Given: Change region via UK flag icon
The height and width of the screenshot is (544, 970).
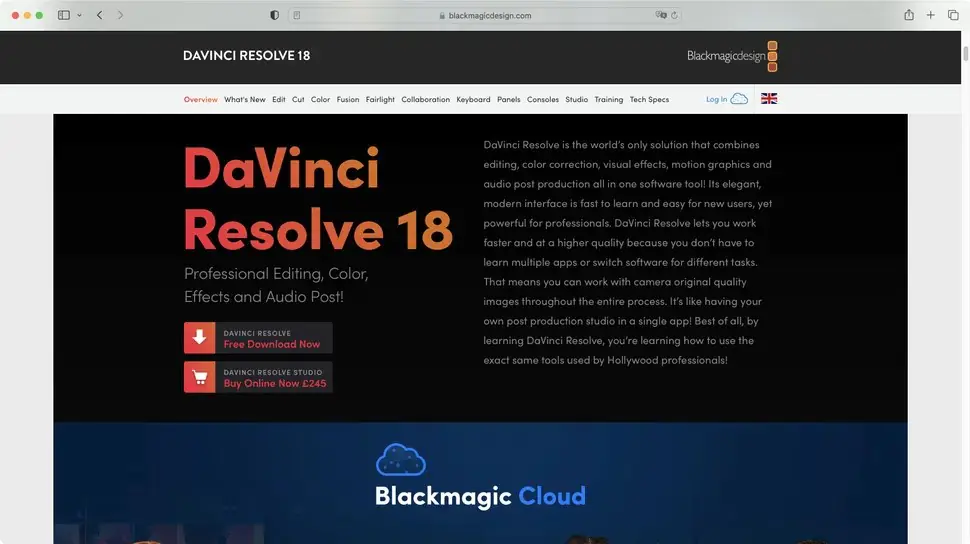Looking at the screenshot, I should [x=769, y=98].
